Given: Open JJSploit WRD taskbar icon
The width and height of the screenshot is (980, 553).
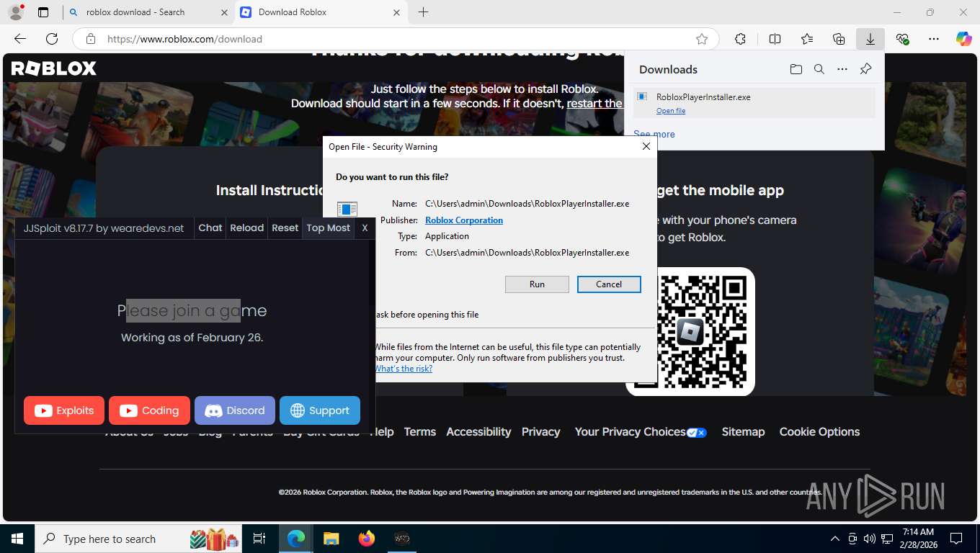Looking at the screenshot, I should 401,539.
